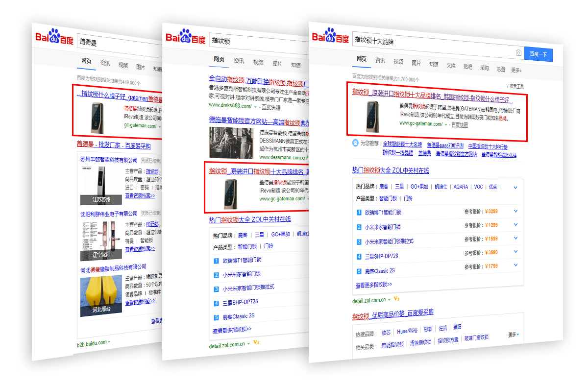The image size is (588, 384).
Task: Click the camera image-search icon in search box
Action: point(518,53)
